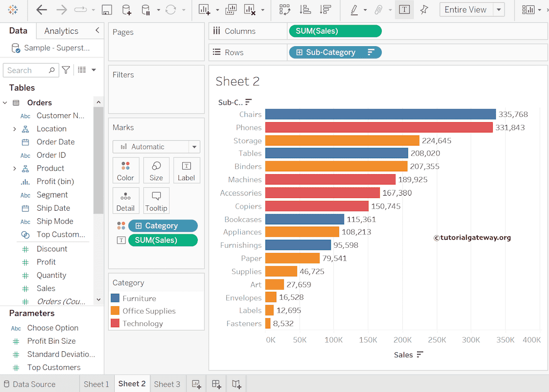549x392 pixels.
Task: Sort bars ascending using the toolbar icon
Action: point(305,10)
